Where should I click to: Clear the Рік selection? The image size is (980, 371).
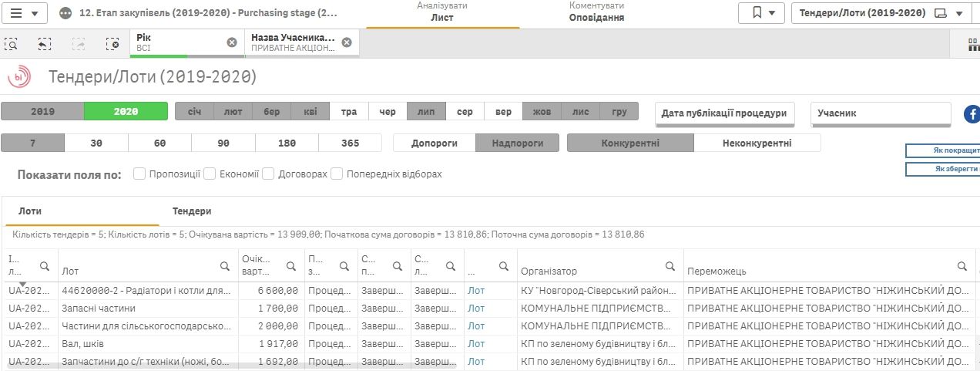pos(232,42)
